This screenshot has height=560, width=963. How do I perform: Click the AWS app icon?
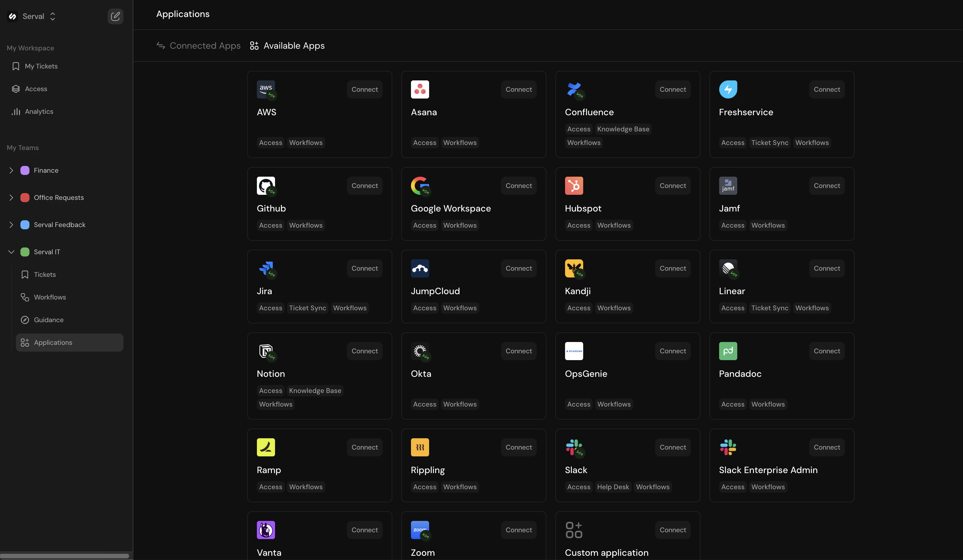coord(266,89)
